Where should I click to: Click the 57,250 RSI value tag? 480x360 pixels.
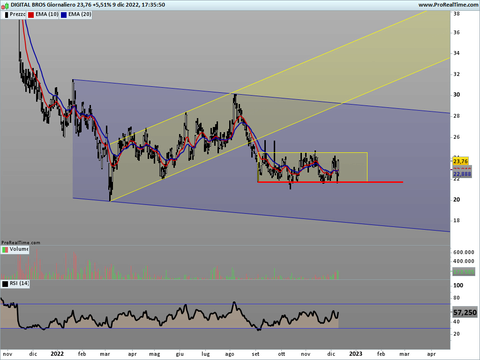click(x=465, y=313)
